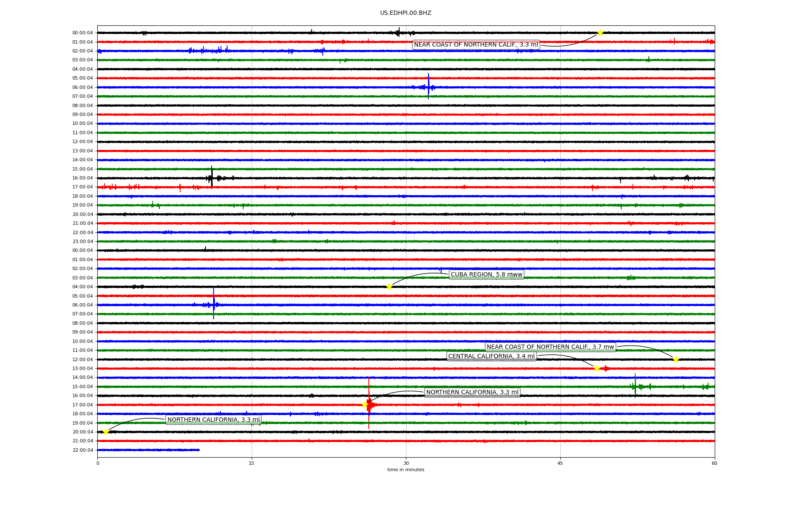The width and height of the screenshot is (812, 508).
Task: Click the Central California event star
Action: pos(597,368)
